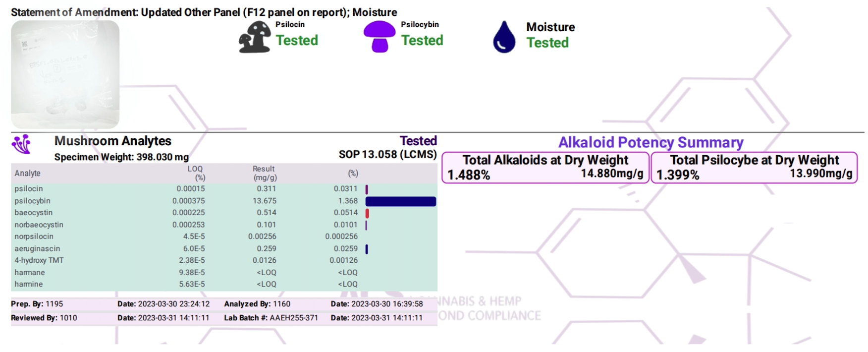Click the Analyte column header
The width and height of the screenshot is (868, 352).
[x=28, y=174]
